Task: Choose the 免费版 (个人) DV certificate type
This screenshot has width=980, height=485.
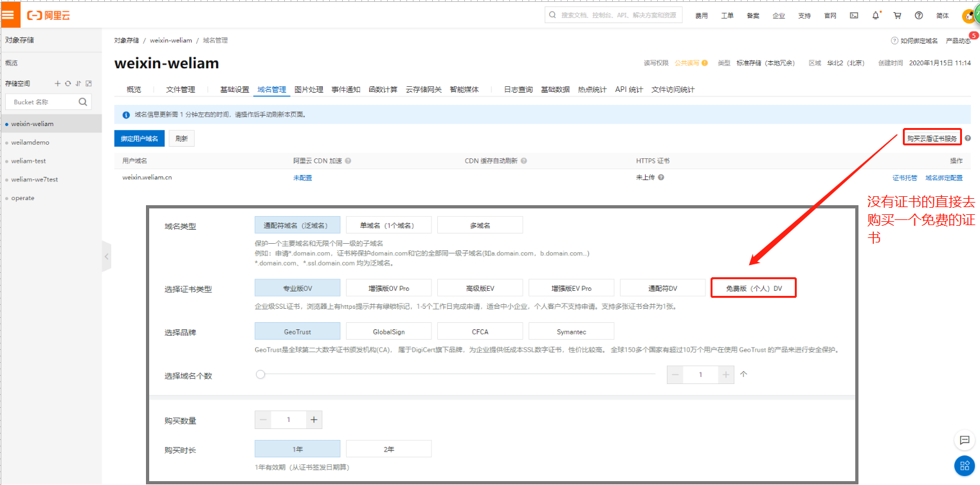Action: click(754, 288)
